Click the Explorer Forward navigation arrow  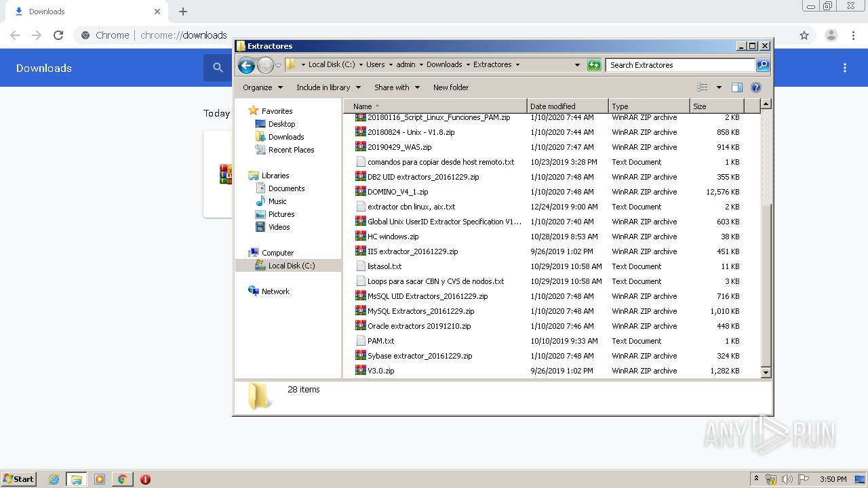click(x=265, y=65)
